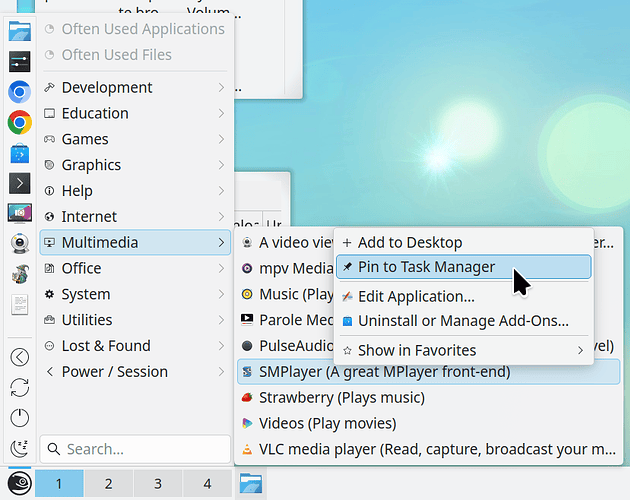This screenshot has width=630, height=500.
Task: Expand the Education category
Action: tap(135, 113)
